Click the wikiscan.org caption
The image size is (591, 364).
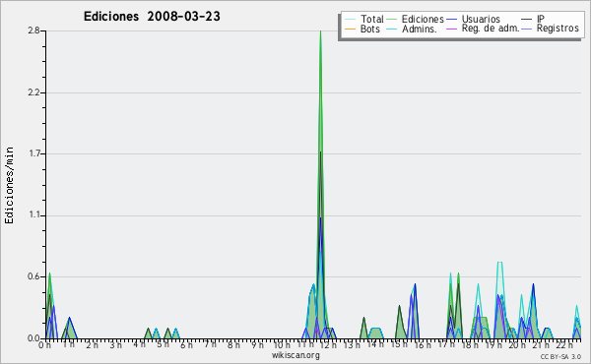pyautogui.click(x=295, y=355)
